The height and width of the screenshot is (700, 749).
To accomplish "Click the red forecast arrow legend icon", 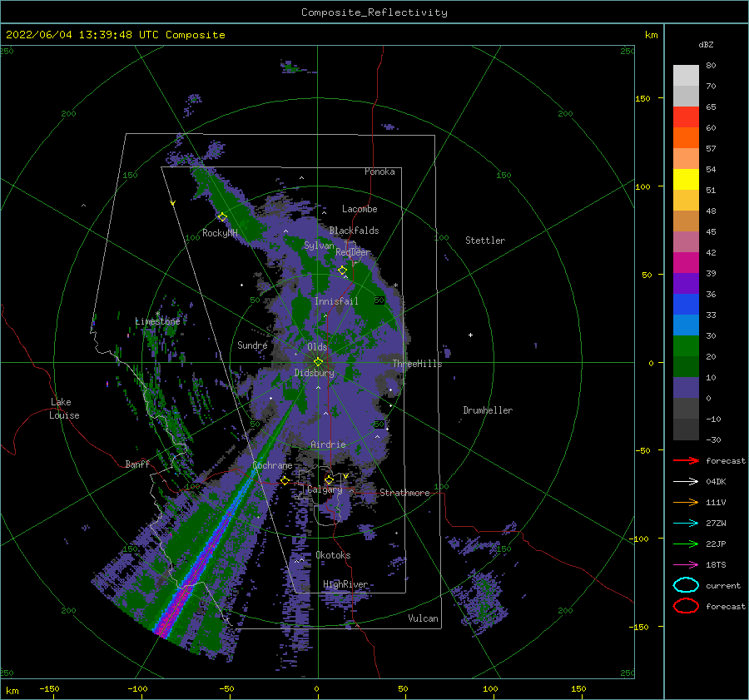I will tap(686, 460).
